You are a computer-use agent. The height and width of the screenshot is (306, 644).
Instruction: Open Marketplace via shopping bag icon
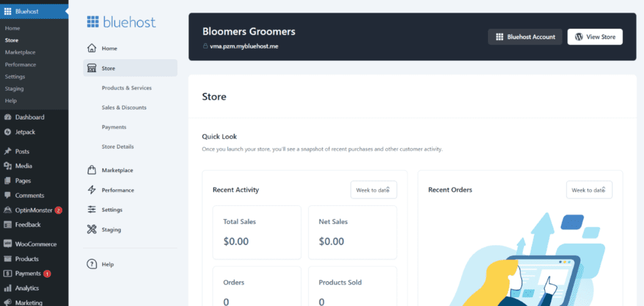92,170
